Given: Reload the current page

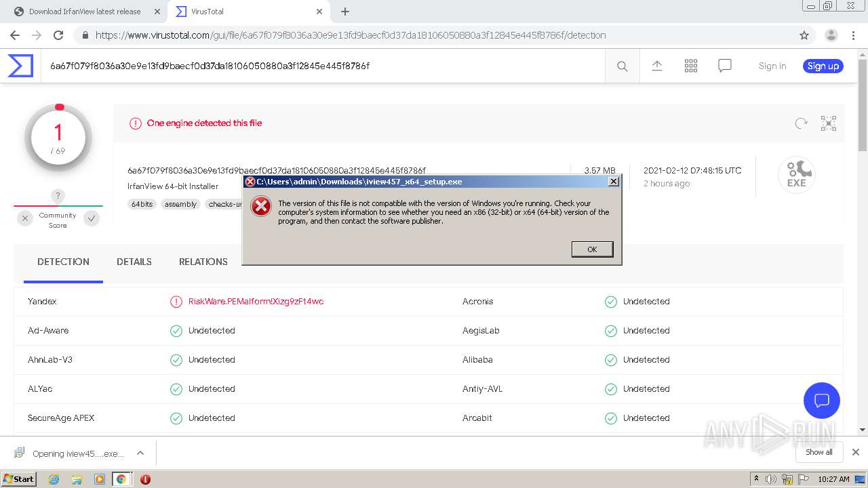Looking at the screenshot, I should tap(58, 35).
